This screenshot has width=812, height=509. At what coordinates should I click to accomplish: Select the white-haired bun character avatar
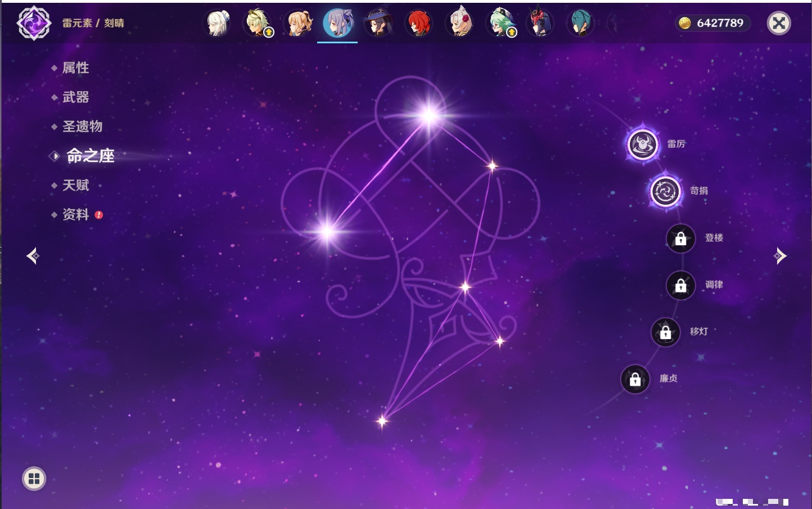point(218,23)
